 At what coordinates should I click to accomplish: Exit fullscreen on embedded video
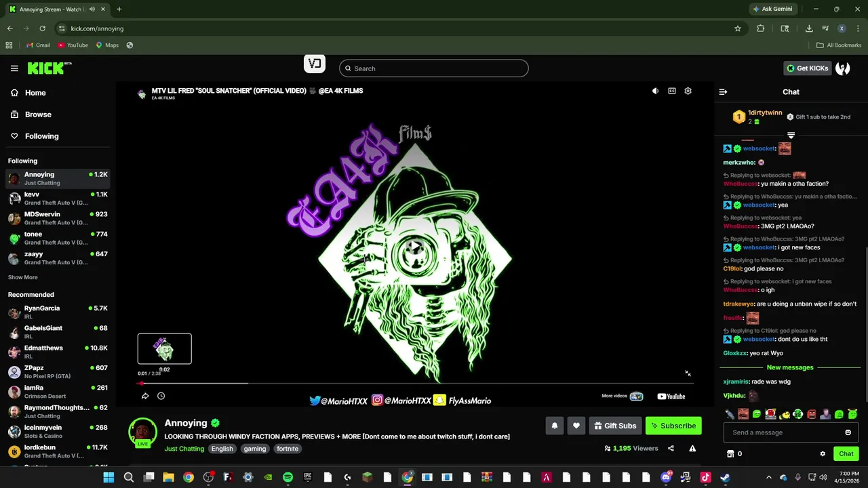(x=688, y=373)
